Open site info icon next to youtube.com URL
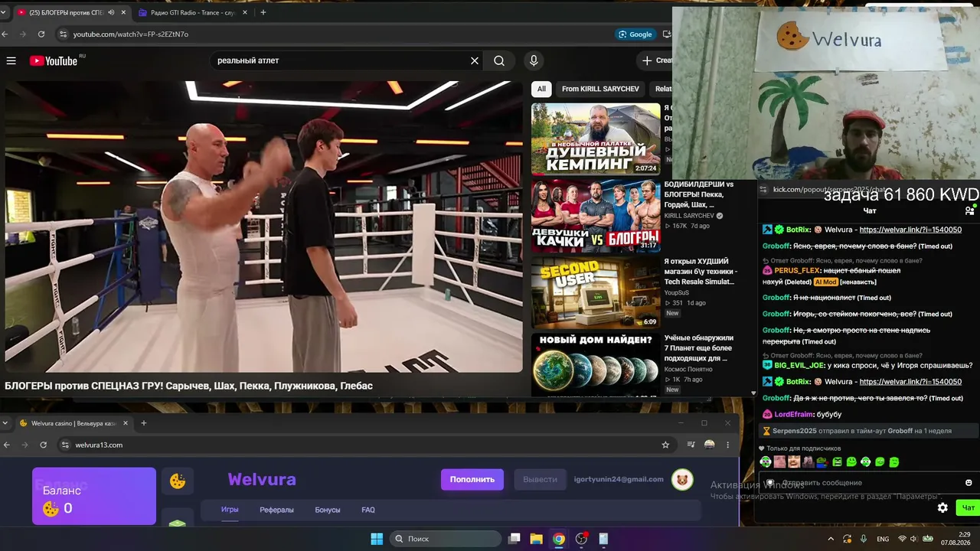980x551 pixels. tap(64, 34)
